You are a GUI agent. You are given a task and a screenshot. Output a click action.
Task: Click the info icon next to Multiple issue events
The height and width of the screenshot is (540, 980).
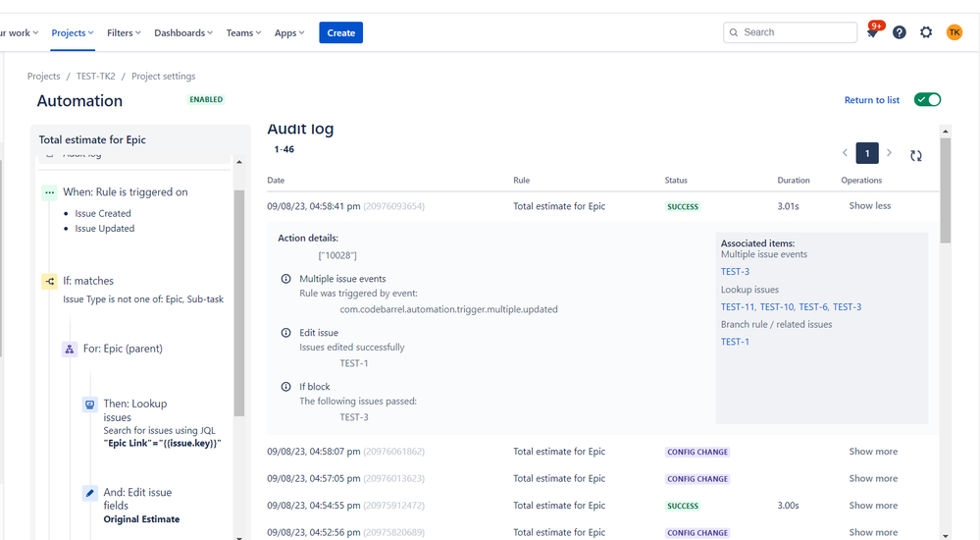tap(285, 279)
